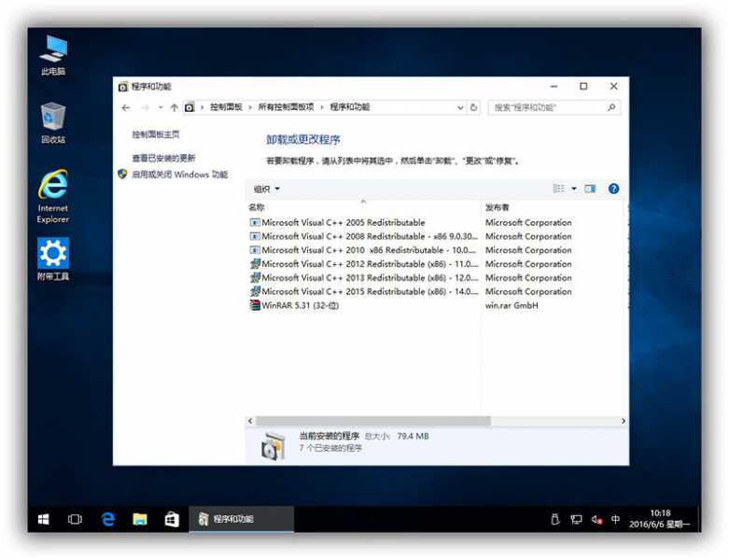Open 查看已安装的更新 link
The width and height of the screenshot is (729, 560).
163,158
